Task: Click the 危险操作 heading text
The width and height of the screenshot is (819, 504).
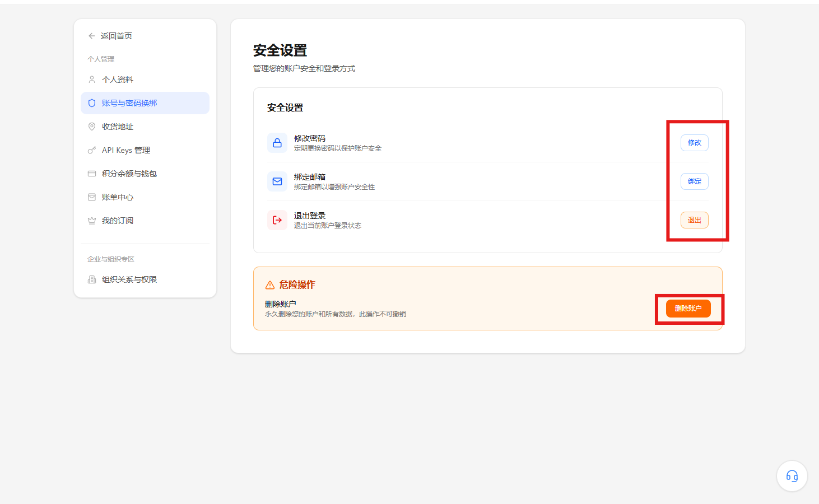Action: [x=297, y=284]
